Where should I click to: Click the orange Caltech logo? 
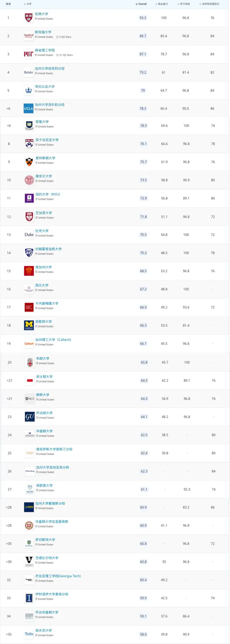pyautogui.click(x=29, y=344)
